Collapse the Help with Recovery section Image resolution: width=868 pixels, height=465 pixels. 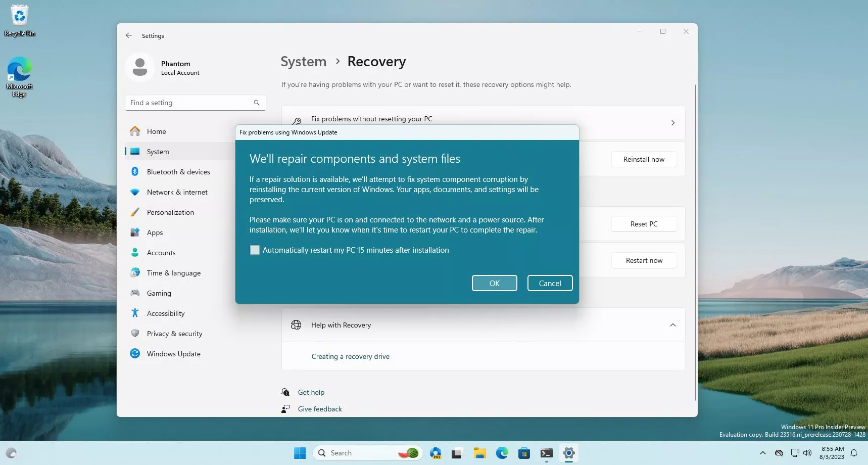coord(672,325)
